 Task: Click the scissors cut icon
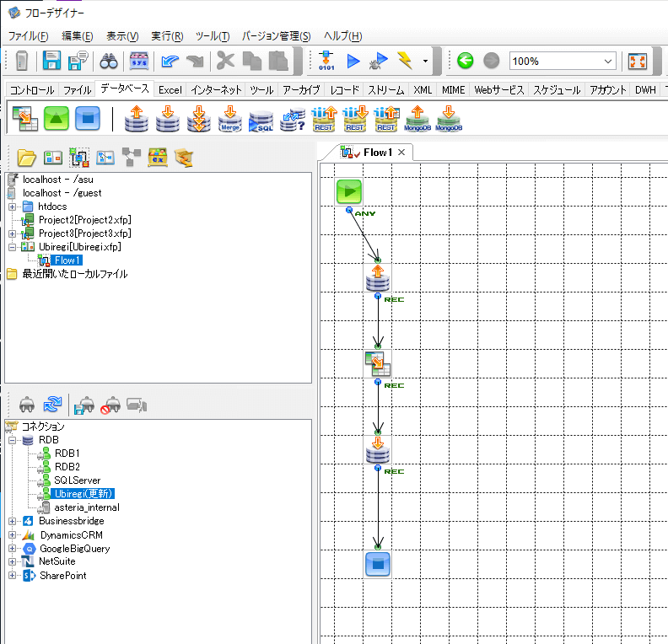(x=225, y=61)
